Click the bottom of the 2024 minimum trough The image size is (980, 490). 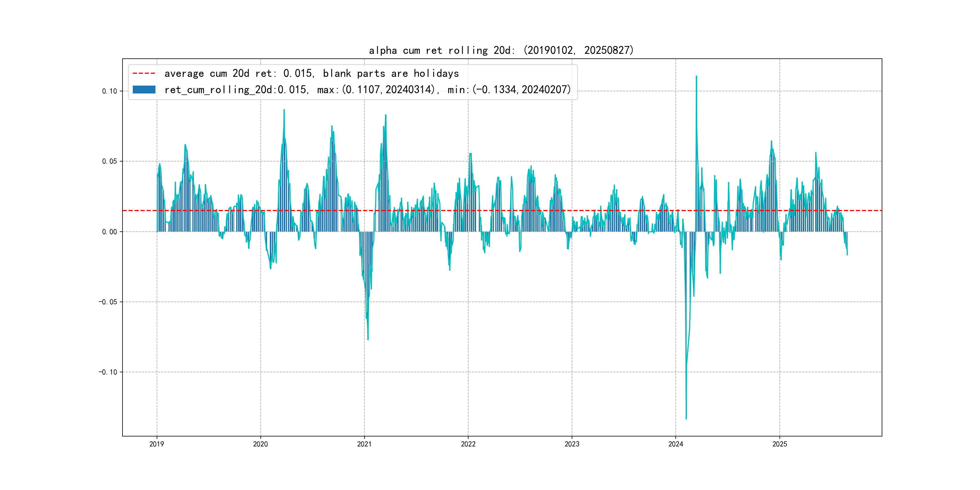point(686,419)
